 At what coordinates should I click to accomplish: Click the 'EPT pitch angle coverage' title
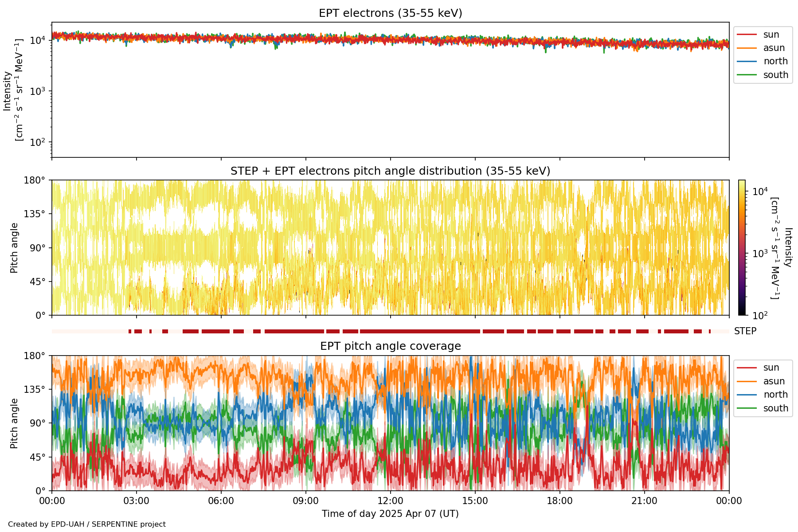tap(390, 346)
